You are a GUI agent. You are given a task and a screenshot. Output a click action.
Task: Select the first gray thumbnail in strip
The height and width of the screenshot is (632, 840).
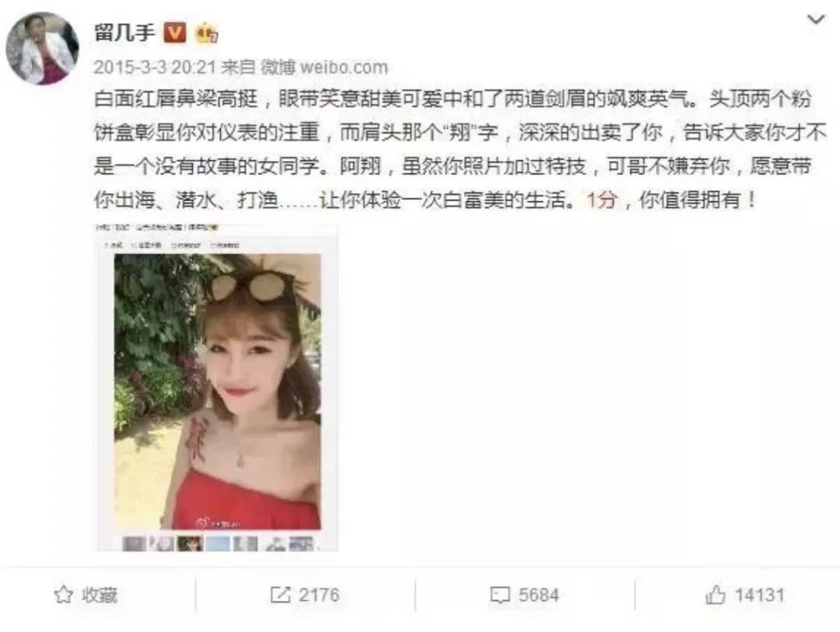[x=134, y=543]
